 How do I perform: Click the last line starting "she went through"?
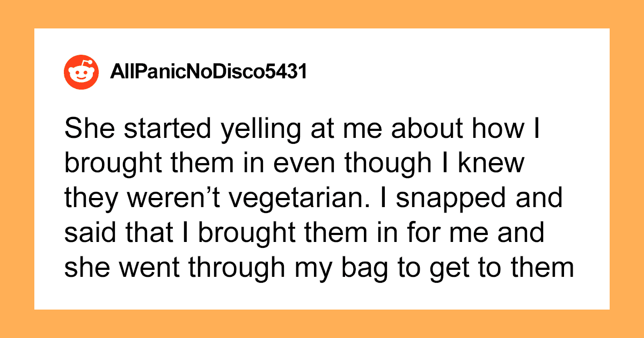319,268
